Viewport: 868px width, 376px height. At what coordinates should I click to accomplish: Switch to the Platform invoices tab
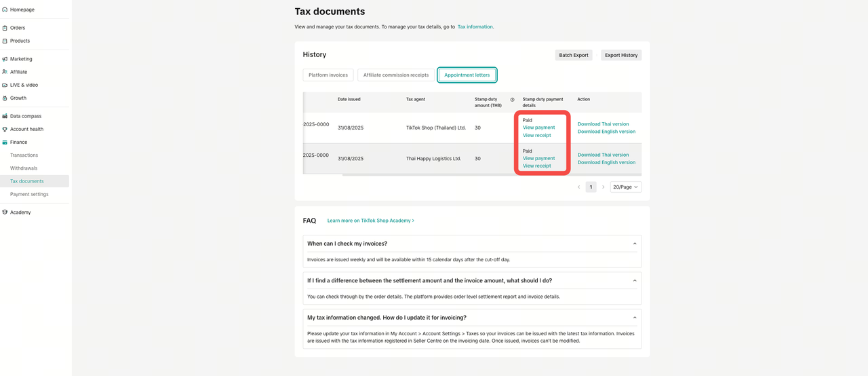tap(328, 75)
